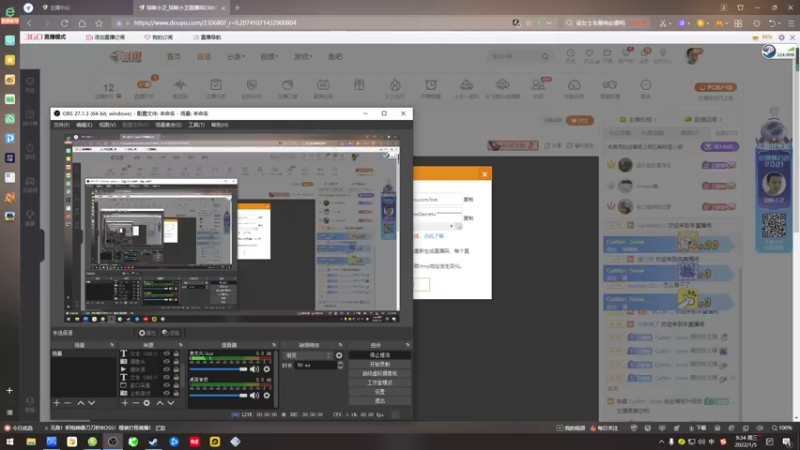Toggle visibility of window capture source

pyautogui.click(x=166, y=385)
